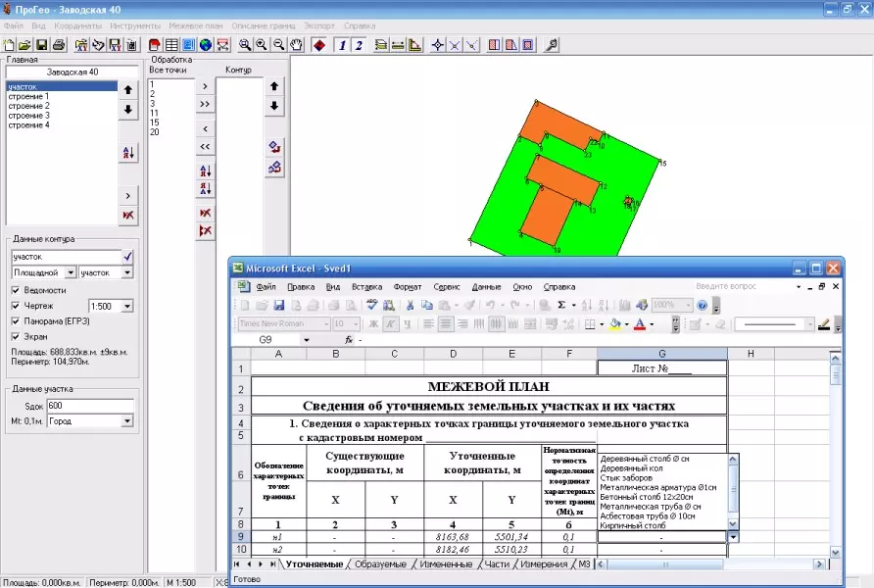Open the Данные menu in Excel

486,287
